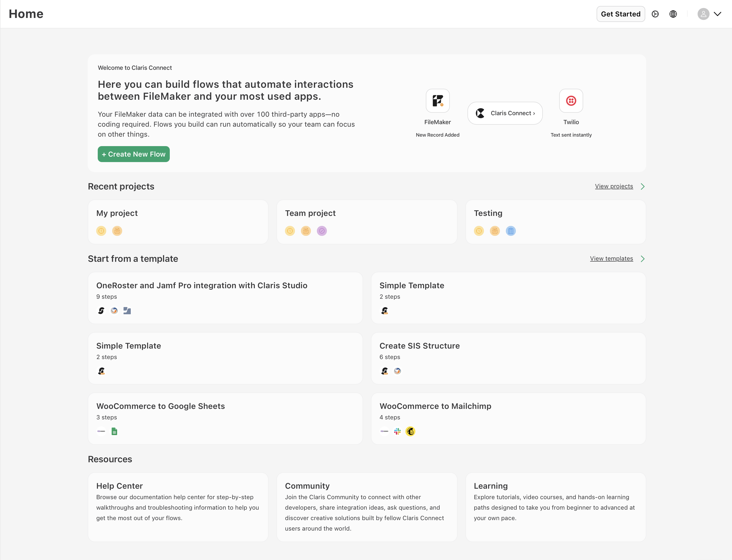Open the Learning resource card
Image resolution: width=732 pixels, height=560 pixels.
pos(556,507)
